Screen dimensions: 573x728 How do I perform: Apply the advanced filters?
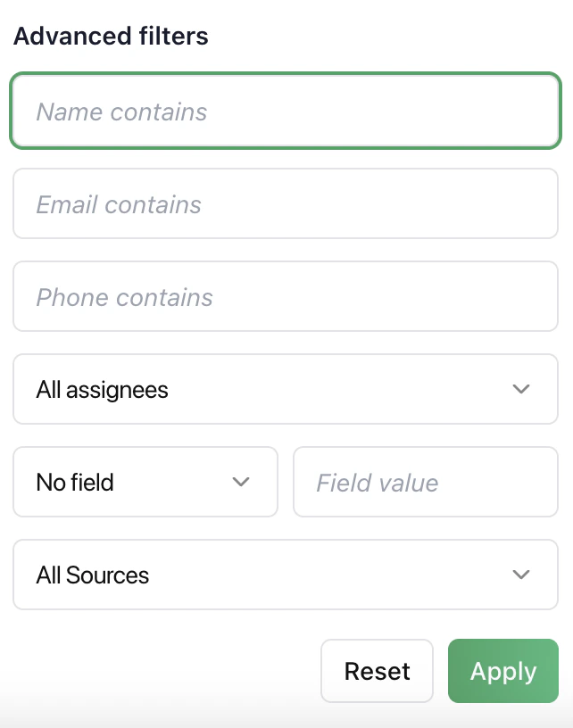pyautogui.click(x=502, y=671)
